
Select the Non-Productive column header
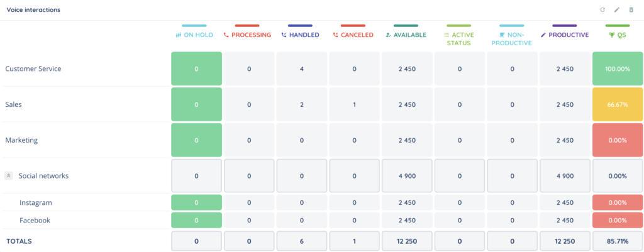point(512,39)
